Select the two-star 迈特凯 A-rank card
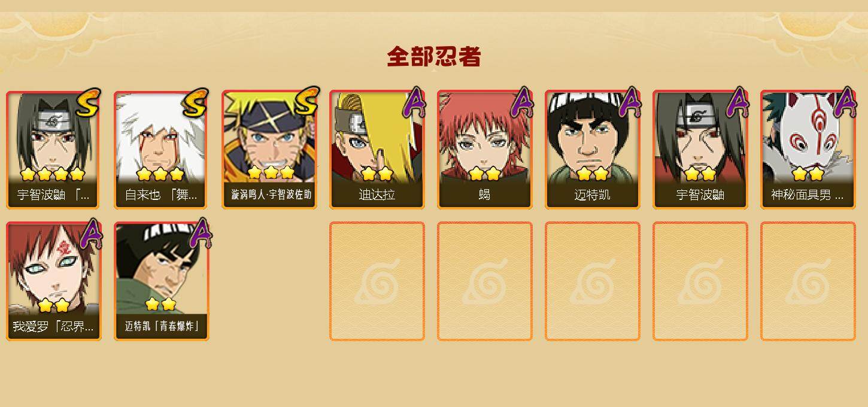868x407 pixels. tap(592, 150)
